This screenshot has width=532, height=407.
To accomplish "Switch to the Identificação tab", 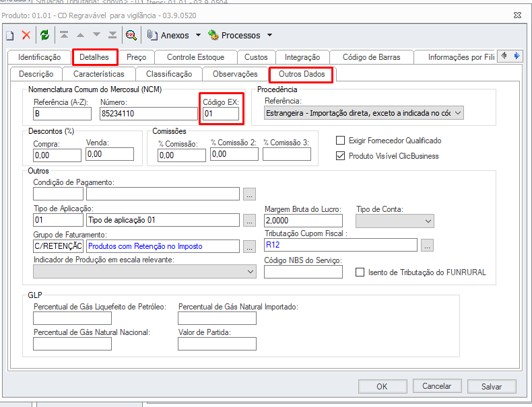I will [39, 57].
